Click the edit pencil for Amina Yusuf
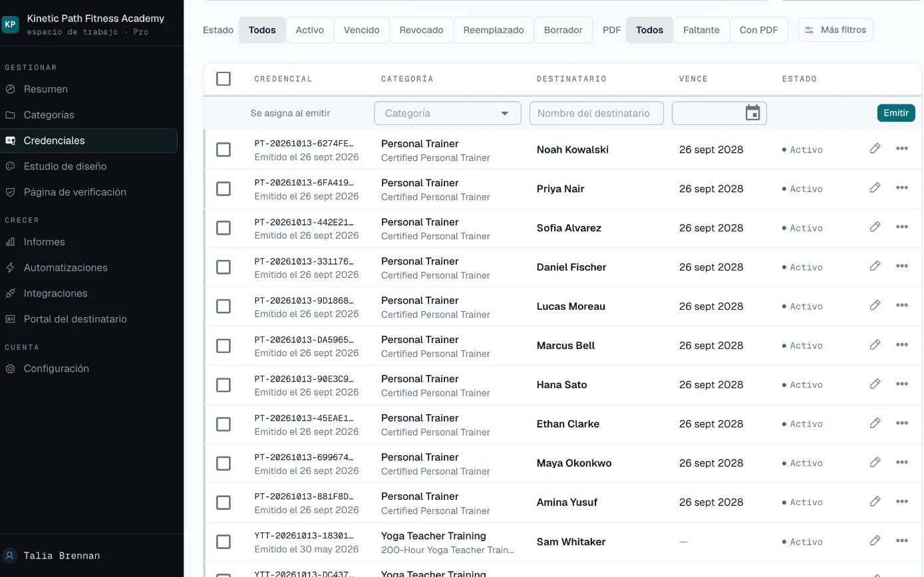924x577 pixels. point(875,501)
